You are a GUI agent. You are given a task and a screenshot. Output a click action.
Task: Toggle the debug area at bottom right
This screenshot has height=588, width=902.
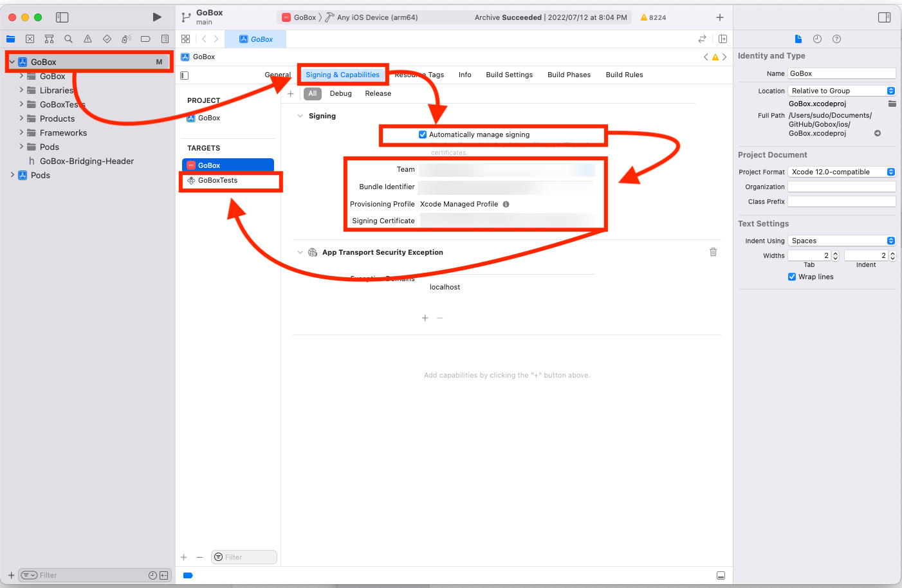coord(721,576)
